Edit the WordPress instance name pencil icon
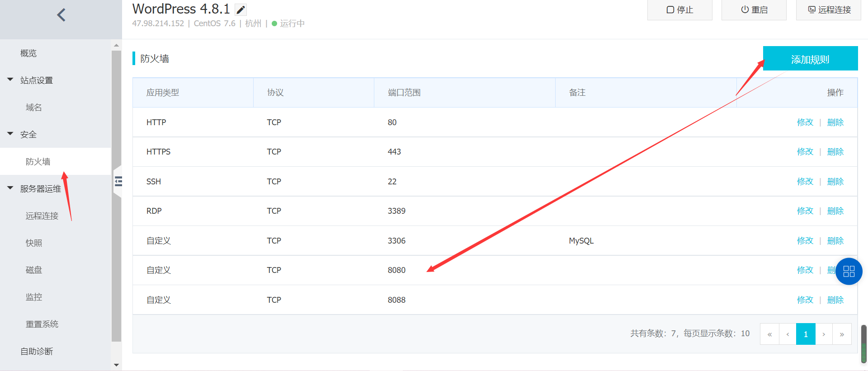 241,9
